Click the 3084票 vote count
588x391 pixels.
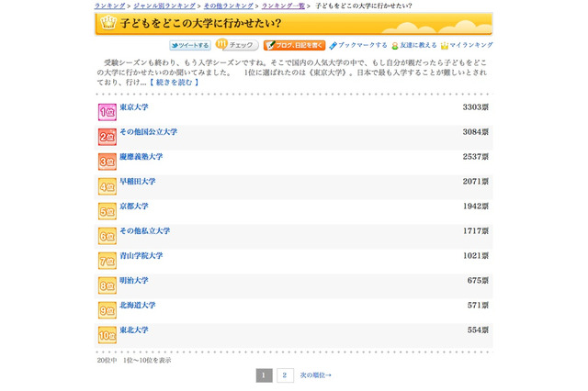[x=476, y=132]
